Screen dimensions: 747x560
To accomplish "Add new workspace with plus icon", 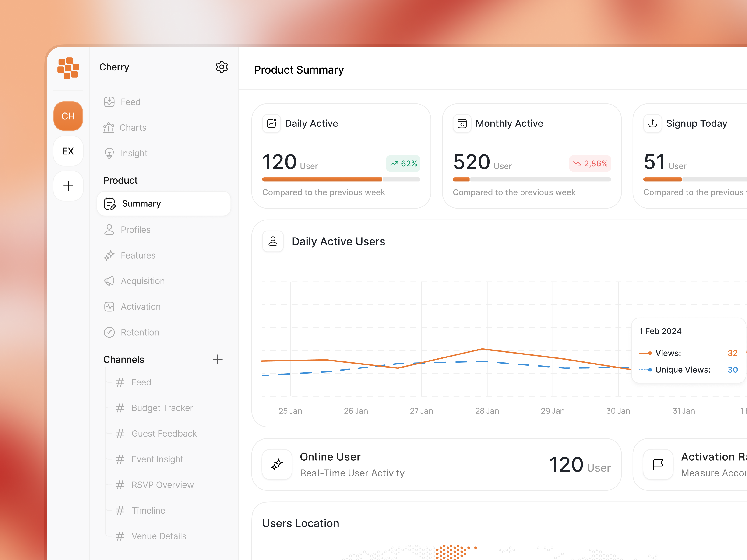I will point(68,186).
